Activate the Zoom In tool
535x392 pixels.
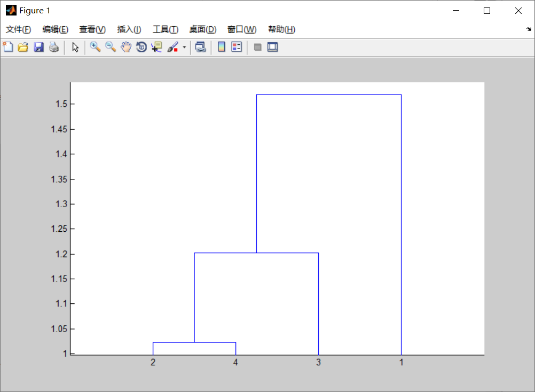95,47
